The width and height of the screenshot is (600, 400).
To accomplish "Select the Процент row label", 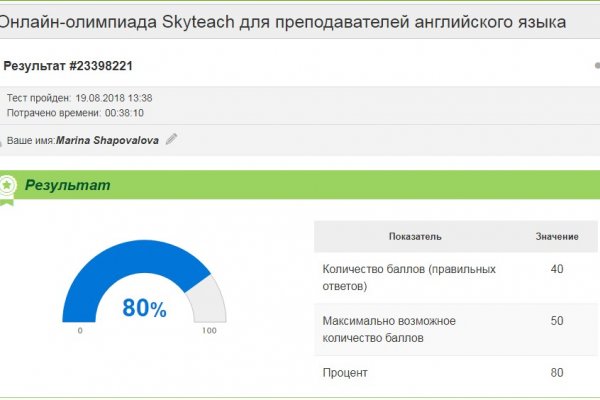I will click(345, 373).
